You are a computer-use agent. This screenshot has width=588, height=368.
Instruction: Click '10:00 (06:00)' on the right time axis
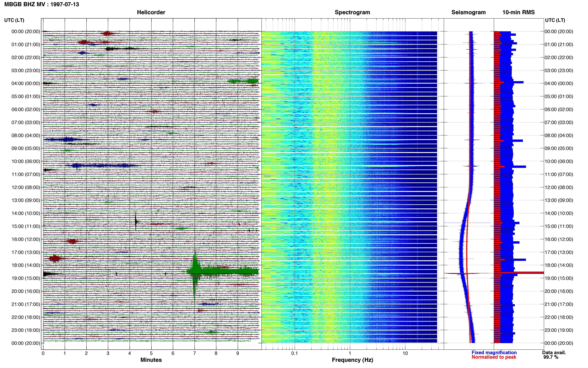pyautogui.click(x=559, y=161)
